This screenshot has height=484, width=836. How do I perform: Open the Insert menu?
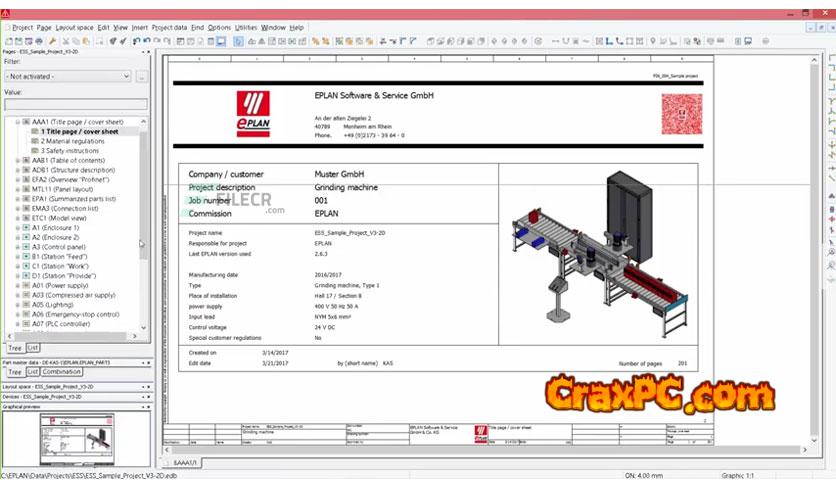140,28
